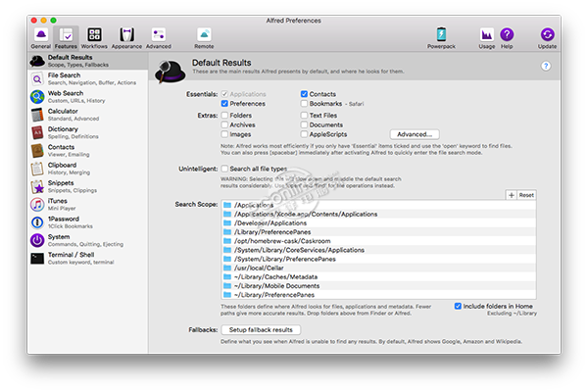The height and width of the screenshot is (392, 588).
Task: Uncheck the Contacts essentials checkbox
Action: pyautogui.click(x=304, y=93)
